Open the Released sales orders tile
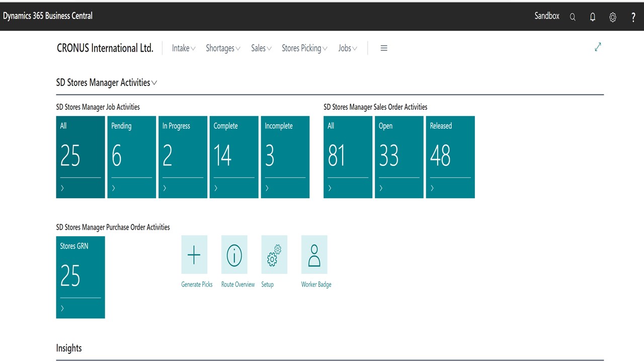644x362 pixels. (450, 157)
